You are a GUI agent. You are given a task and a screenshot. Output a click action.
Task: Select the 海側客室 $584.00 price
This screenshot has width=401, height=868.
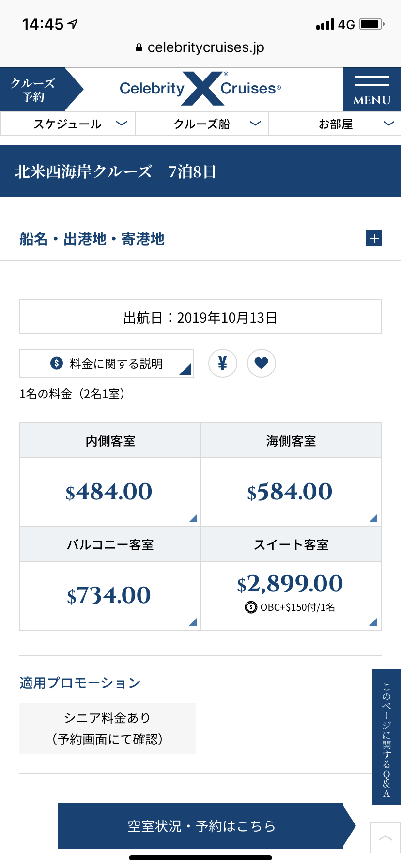[291, 492]
